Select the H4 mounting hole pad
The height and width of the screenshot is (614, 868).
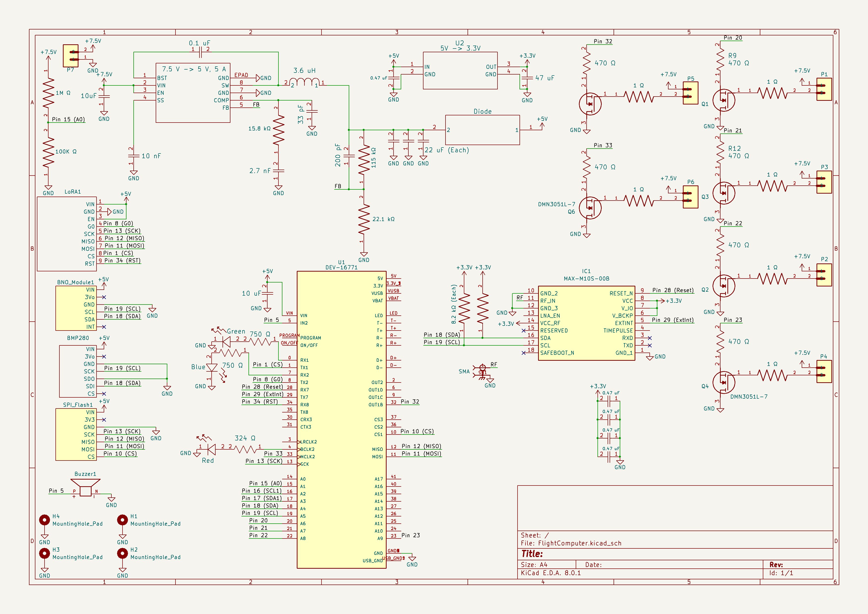[x=45, y=520]
